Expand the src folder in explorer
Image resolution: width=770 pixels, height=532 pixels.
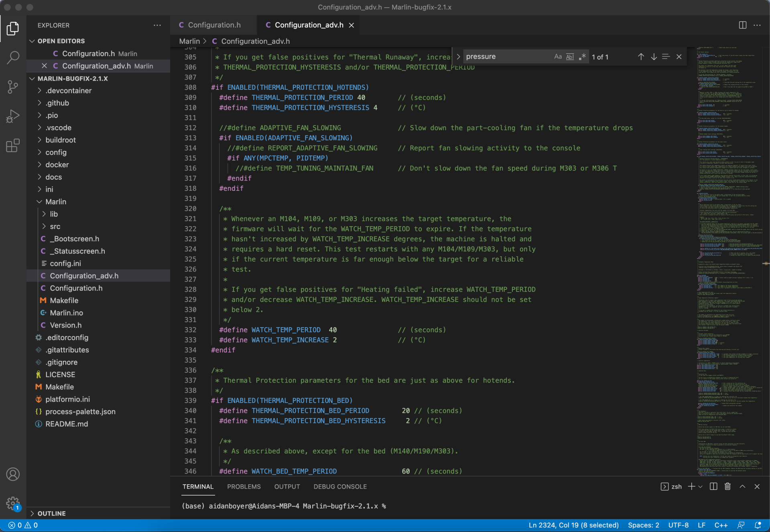point(55,227)
